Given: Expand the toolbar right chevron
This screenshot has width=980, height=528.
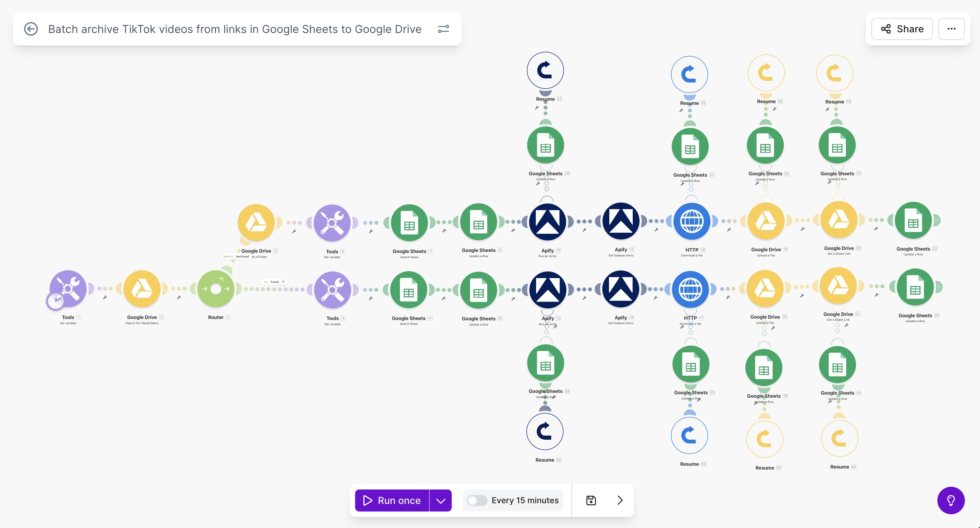Looking at the screenshot, I should 620,500.
